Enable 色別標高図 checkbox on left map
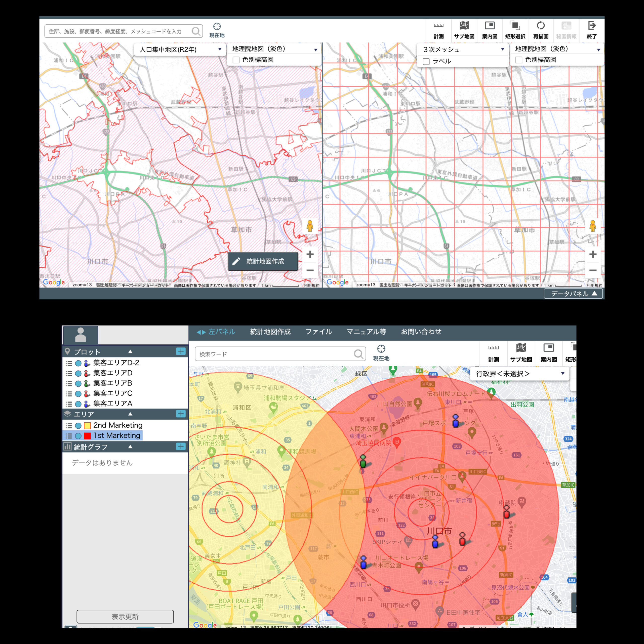The height and width of the screenshot is (644, 644). [x=236, y=60]
